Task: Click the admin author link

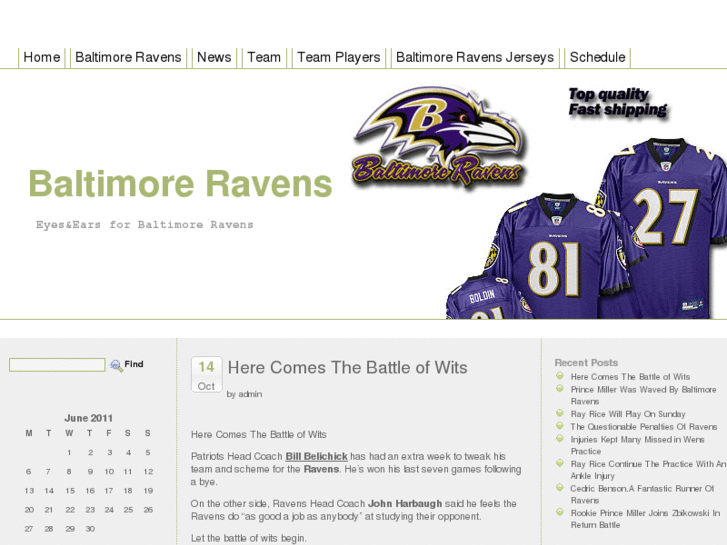Action: [250, 394]
